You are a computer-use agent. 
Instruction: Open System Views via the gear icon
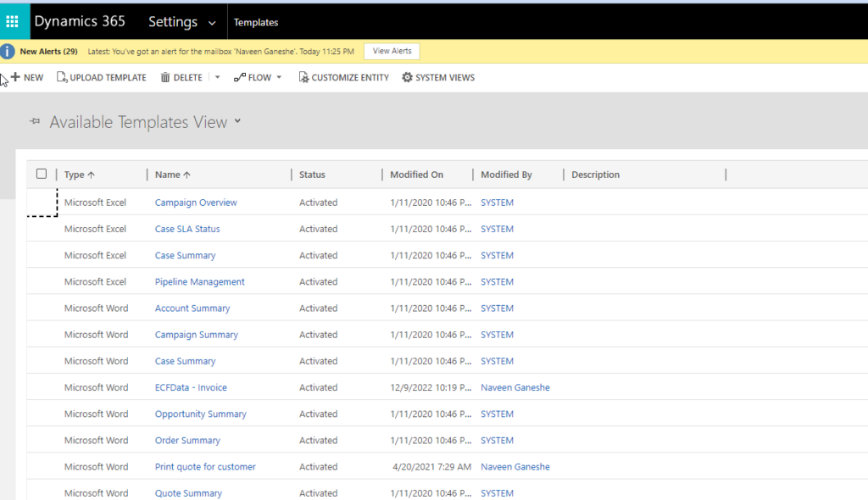point(405,77)
